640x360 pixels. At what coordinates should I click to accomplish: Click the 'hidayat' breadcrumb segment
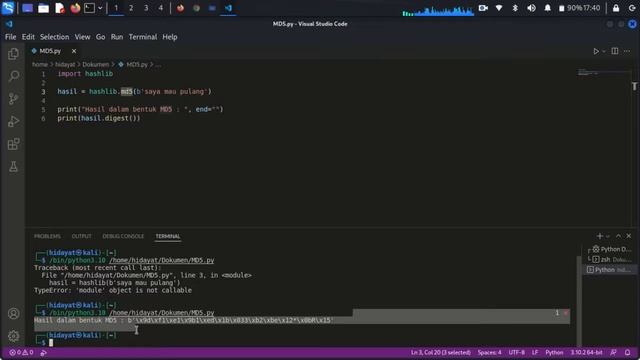65,64
